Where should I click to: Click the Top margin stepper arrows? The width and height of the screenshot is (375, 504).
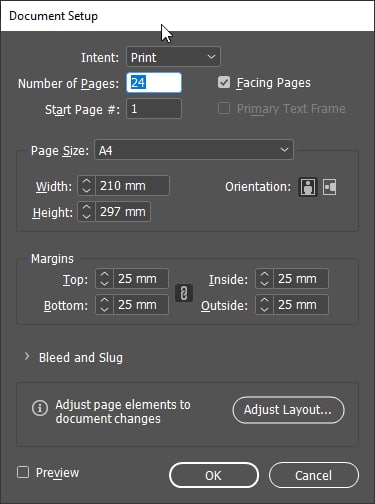click(104, 279)
